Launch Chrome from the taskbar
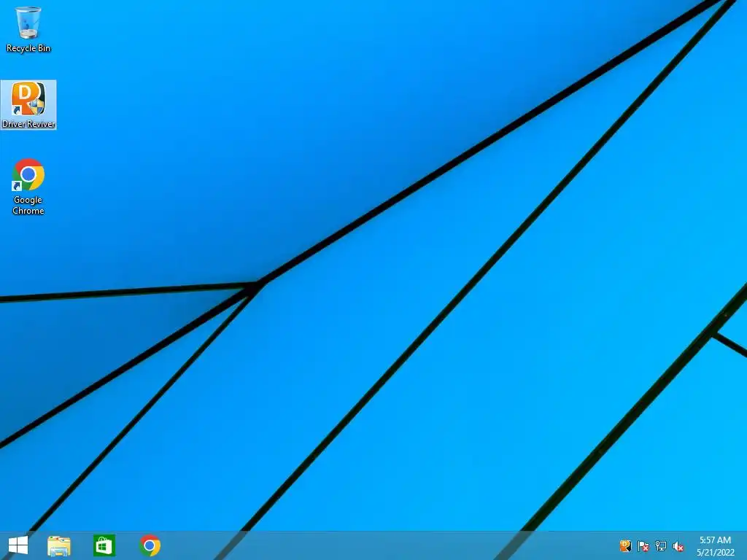 [x=150, y=545]
